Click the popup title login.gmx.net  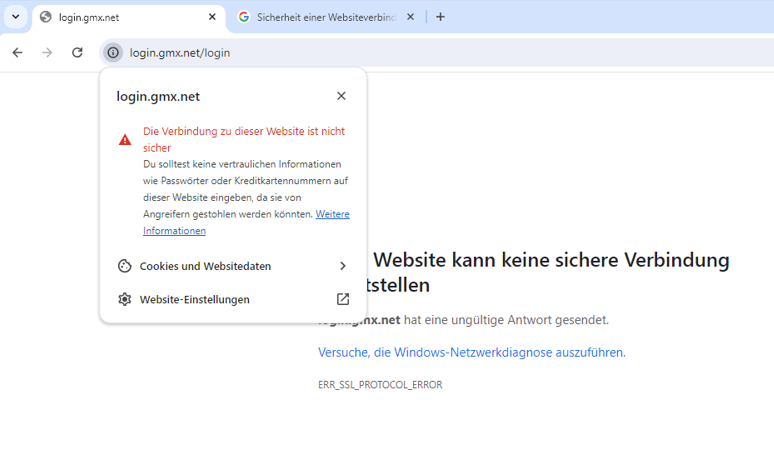tap(158, 96)
